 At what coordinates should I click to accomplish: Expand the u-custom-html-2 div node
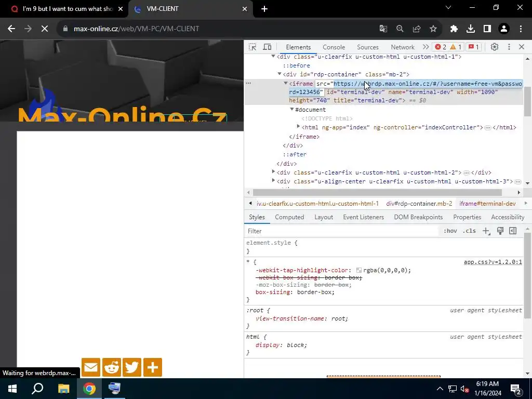point(273,172)
